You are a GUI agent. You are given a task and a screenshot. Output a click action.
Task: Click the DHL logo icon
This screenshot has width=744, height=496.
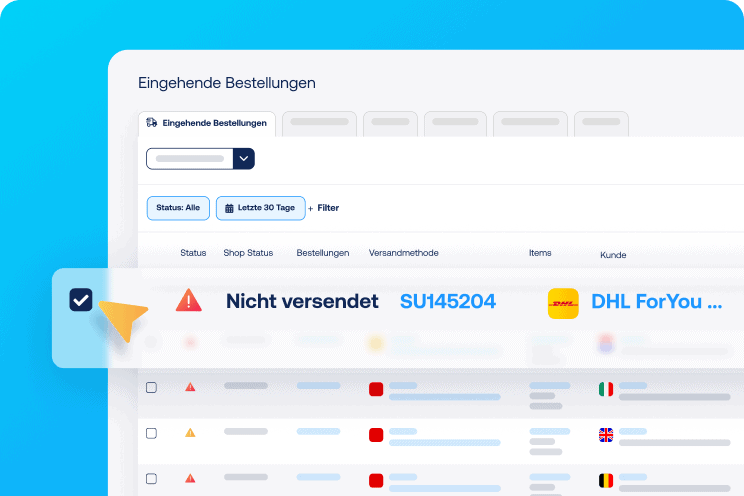pos(563,303)
